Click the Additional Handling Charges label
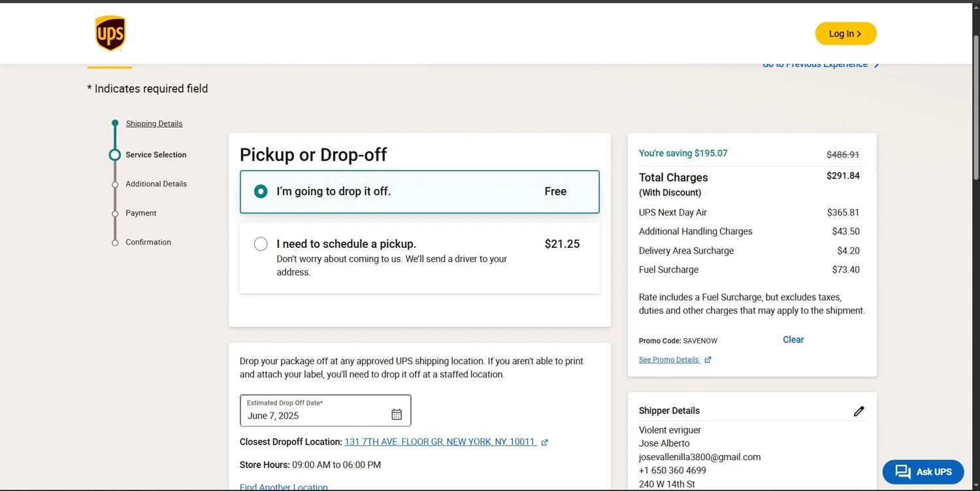Screen dimensions: 980x491 (x=696, y=231)
